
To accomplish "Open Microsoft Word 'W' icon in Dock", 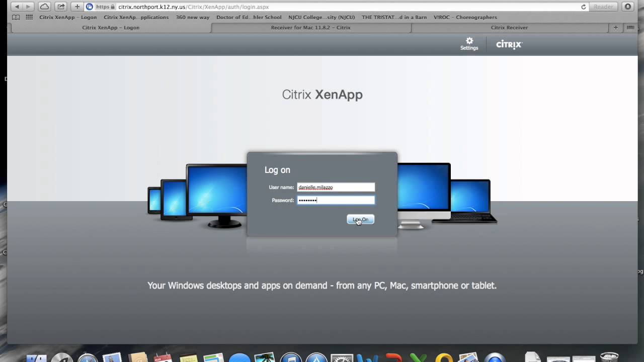I will point(368,357).
